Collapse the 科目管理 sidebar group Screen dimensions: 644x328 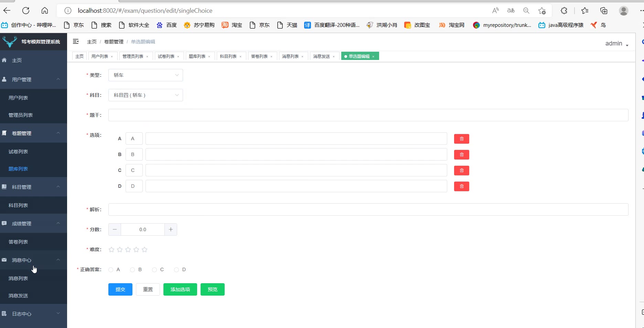pyautogui.click(x=33, y=187)
